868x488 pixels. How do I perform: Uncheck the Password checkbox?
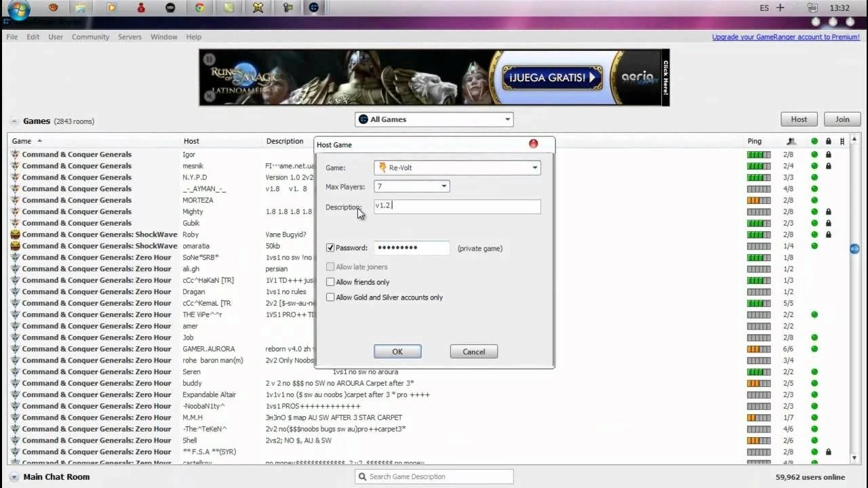[330, 247]
